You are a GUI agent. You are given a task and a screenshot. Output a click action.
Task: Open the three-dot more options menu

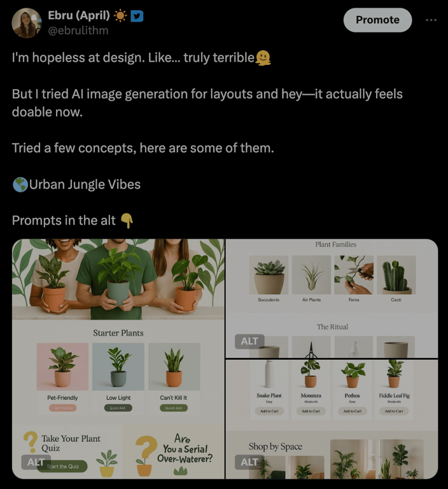coord(431,20)
